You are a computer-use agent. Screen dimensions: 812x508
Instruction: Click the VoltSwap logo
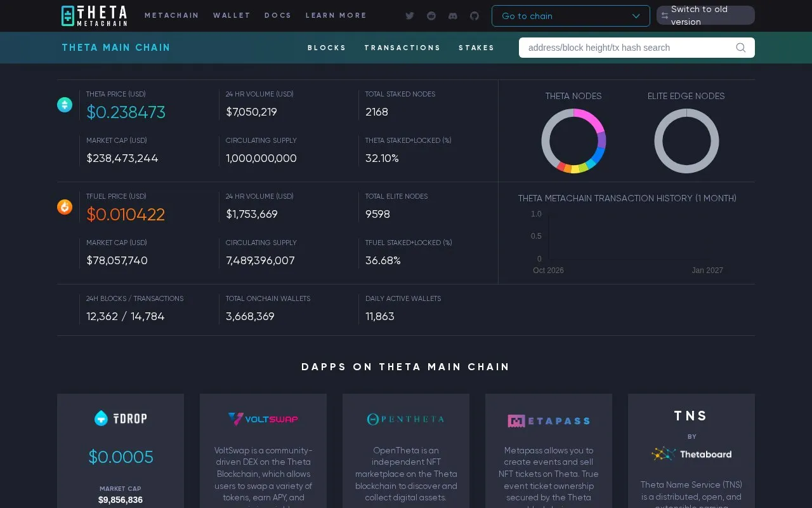263,418
